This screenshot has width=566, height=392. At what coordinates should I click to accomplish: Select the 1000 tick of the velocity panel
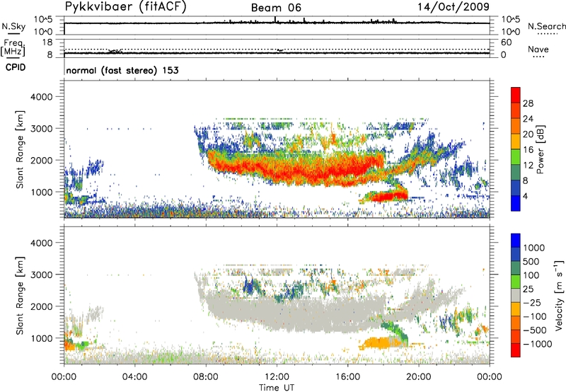pos(41,338)
